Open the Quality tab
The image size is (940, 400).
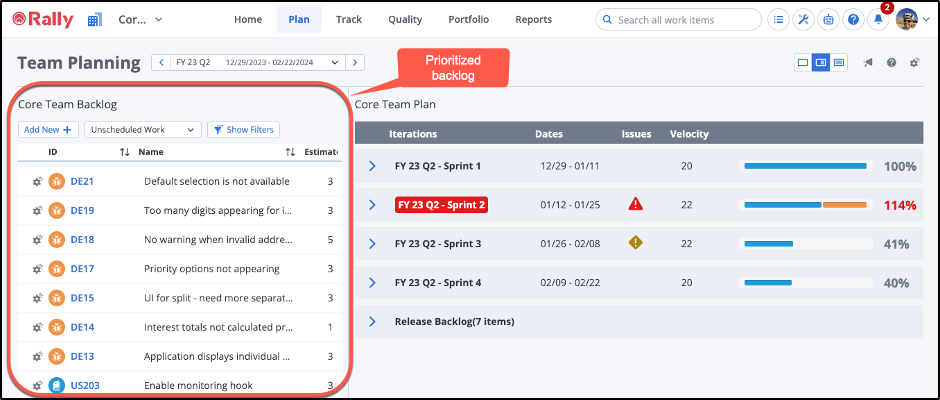point(405,20)
